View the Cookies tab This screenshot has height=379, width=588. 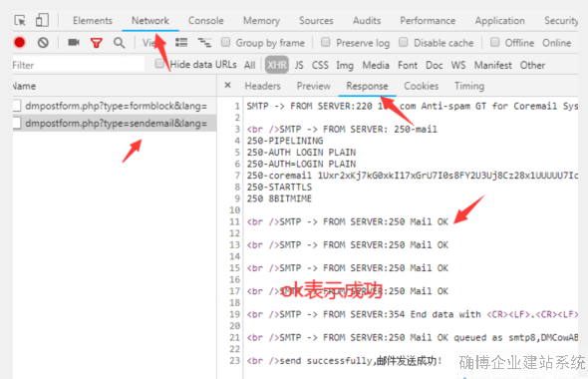422,86
